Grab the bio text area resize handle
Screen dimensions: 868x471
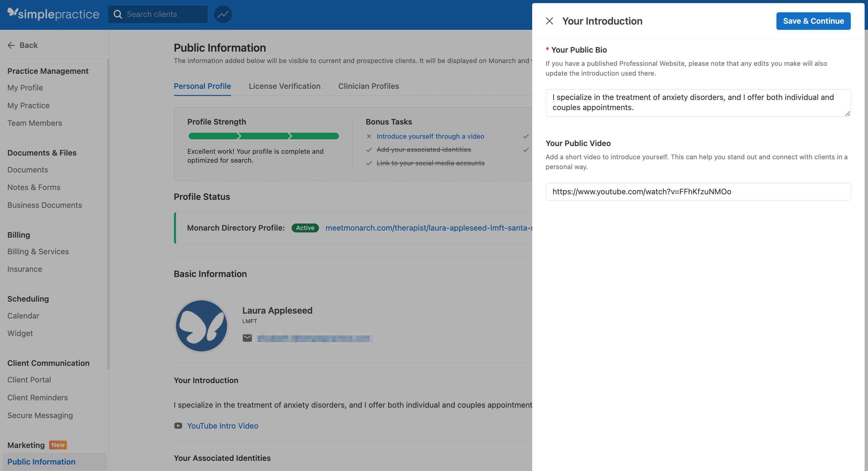click(x=847, y=114)
